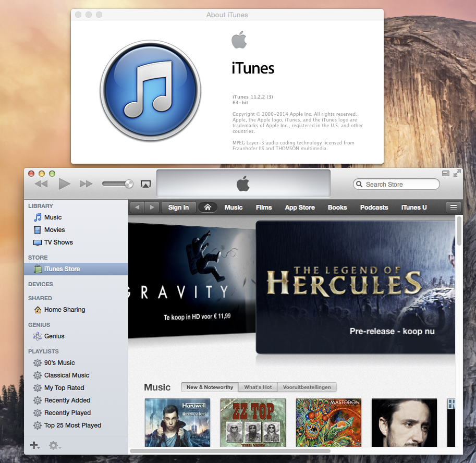Click the Gravity film banner
Viewport: 476px width, 463px height.
[192, 279]
